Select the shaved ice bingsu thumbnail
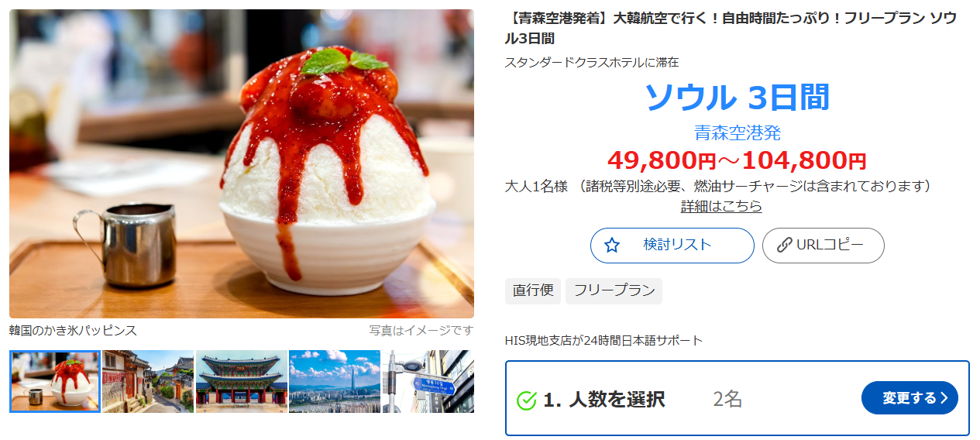This screenshot has height=440, width=980. click(x=55, y=381)
